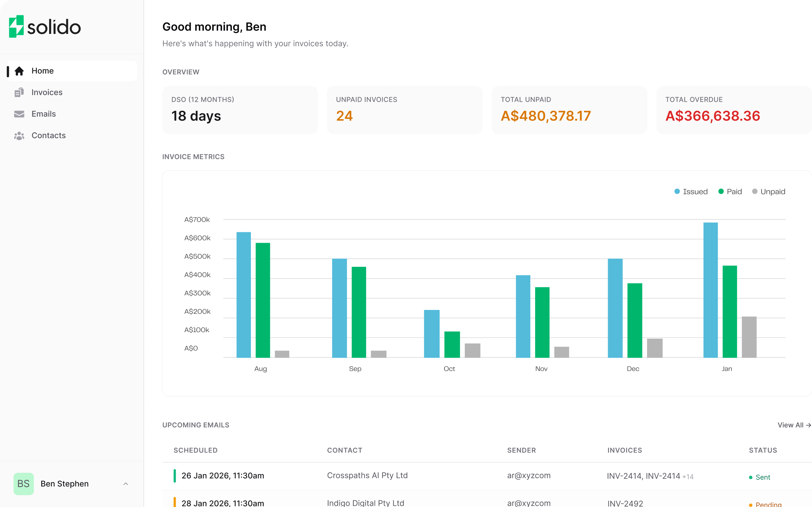This screenshot has height=507, width=812.
Task: Click the BS user avatar
Action: 23,484
